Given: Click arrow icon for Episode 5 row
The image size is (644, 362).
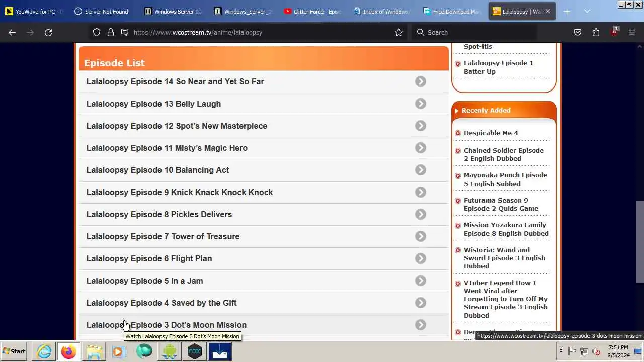Looking at the screenshot, I should [421, 281].
